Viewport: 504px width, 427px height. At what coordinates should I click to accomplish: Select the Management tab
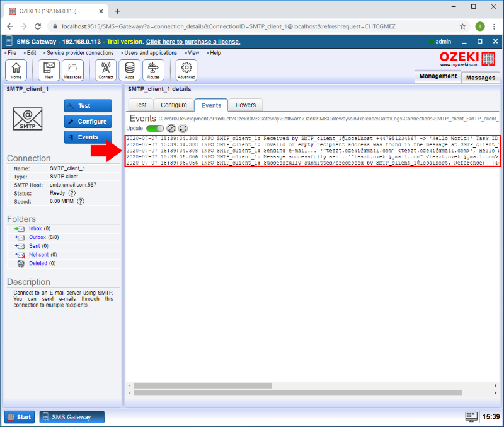[x=438, y=76]
